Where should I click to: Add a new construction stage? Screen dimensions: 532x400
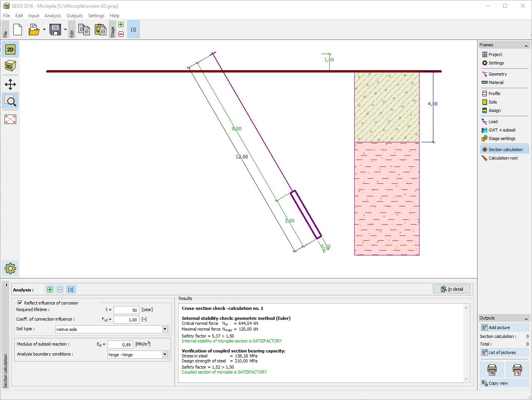pos(121,25)
